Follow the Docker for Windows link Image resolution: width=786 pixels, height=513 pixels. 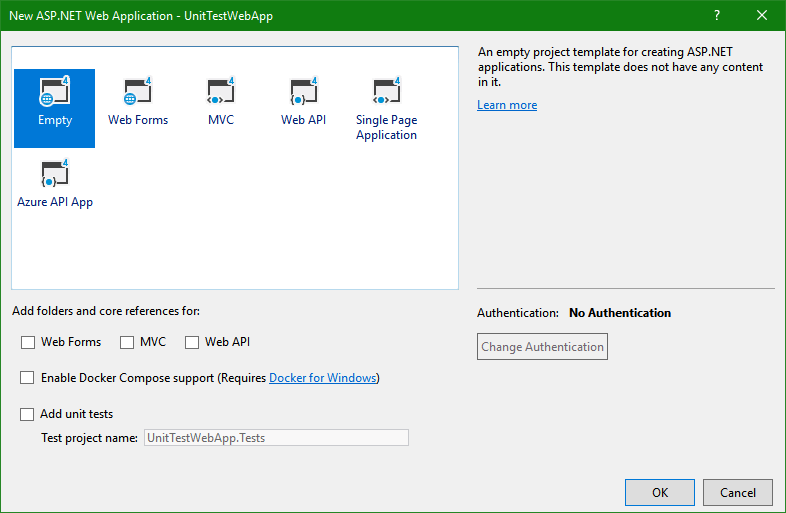(x=323, y=378)
